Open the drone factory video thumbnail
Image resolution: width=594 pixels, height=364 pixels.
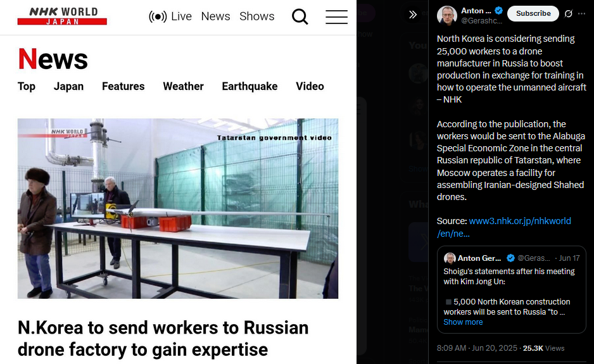[178, 208]
